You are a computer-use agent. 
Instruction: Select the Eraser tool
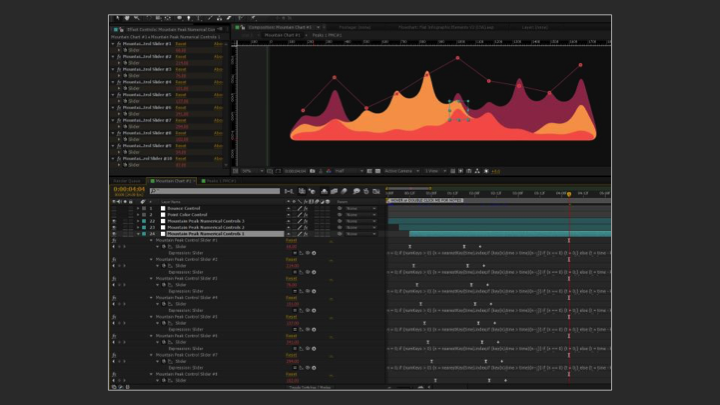click(x=229, y=18)
